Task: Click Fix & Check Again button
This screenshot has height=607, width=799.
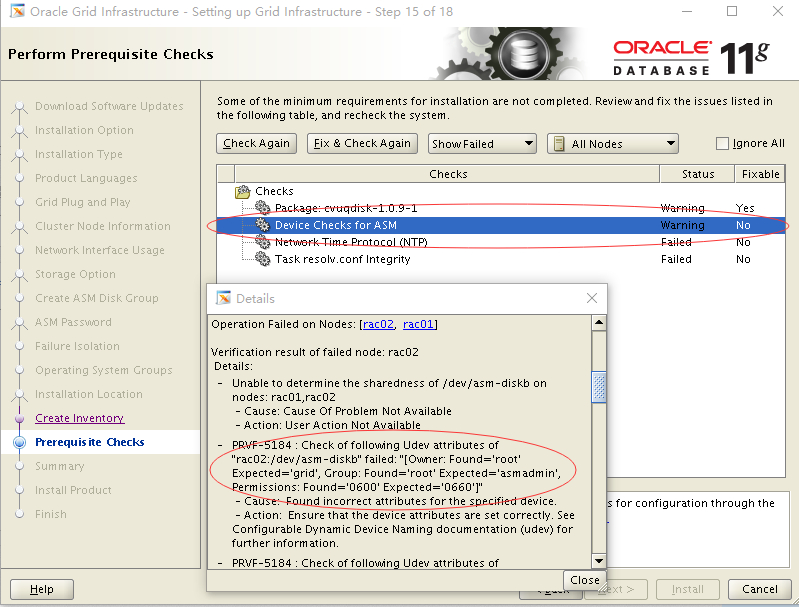Action: coord(362,144)
